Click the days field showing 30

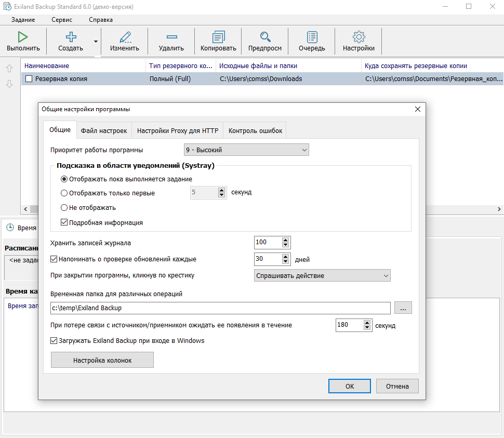point(268,259)
